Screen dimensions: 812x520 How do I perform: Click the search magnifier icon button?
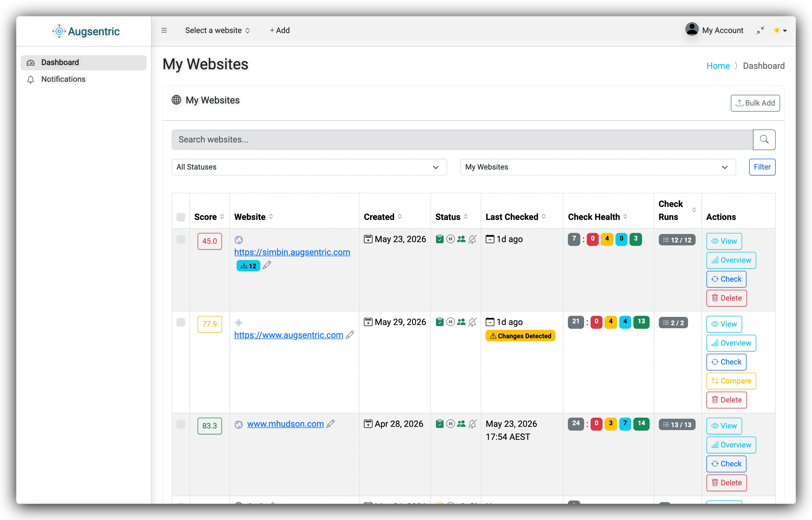tap(764, 139)
